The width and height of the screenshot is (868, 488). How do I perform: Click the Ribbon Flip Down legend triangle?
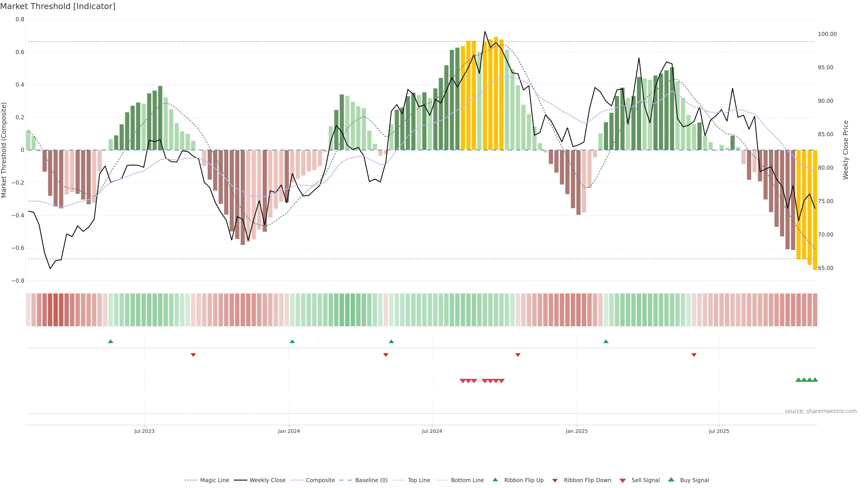[x=555, y=481]
